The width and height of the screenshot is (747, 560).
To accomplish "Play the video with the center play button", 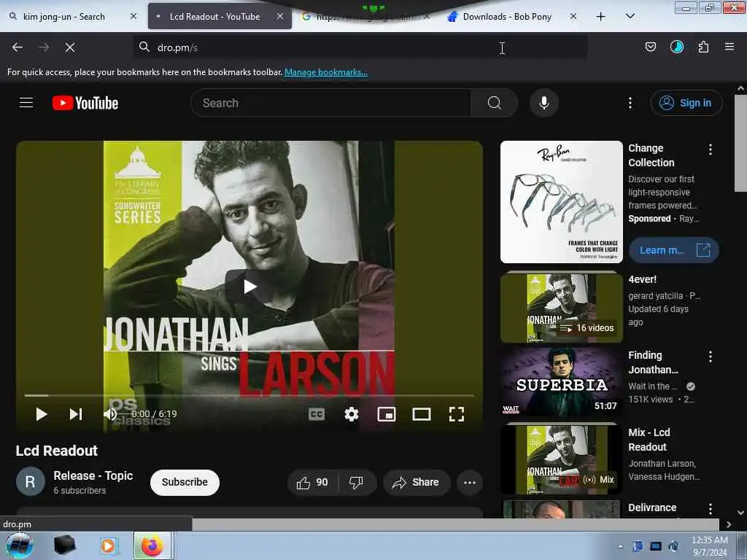I will point(249,286).
